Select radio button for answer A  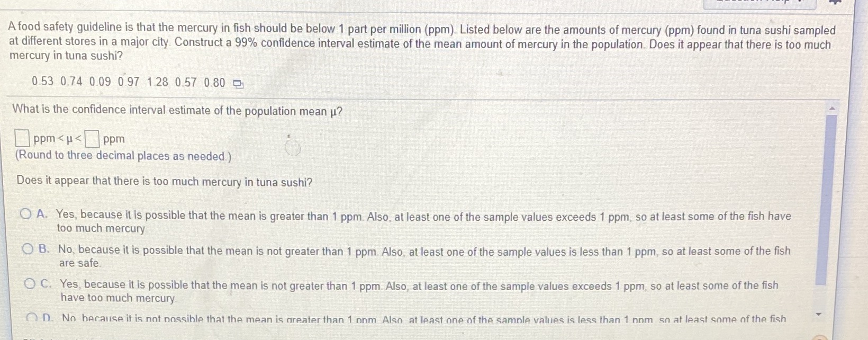coord(26,214)
